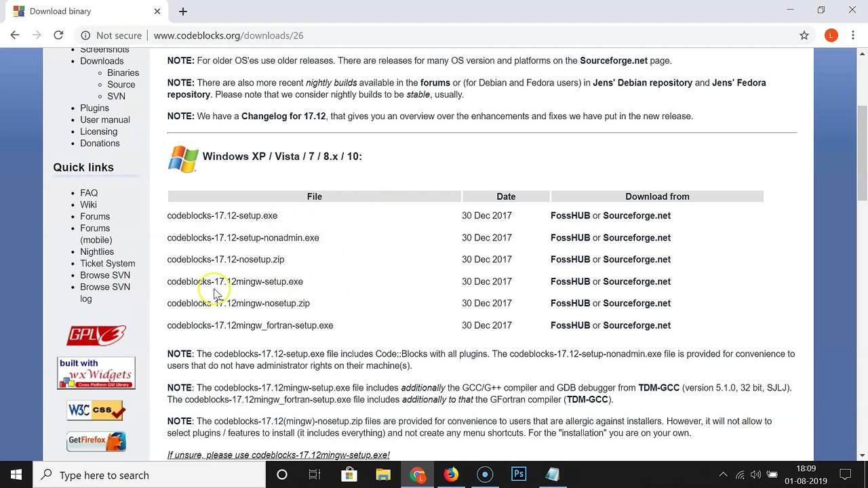The width and height of the screenshot is (868, 488).
Task: Open the SVN sidebar link
Action: point(116,96)
